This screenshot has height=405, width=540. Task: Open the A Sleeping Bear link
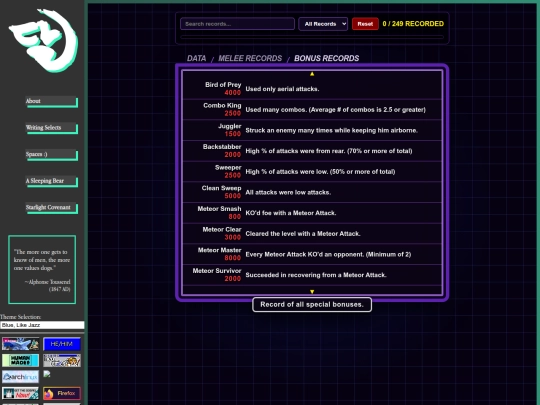pos(51,181)
